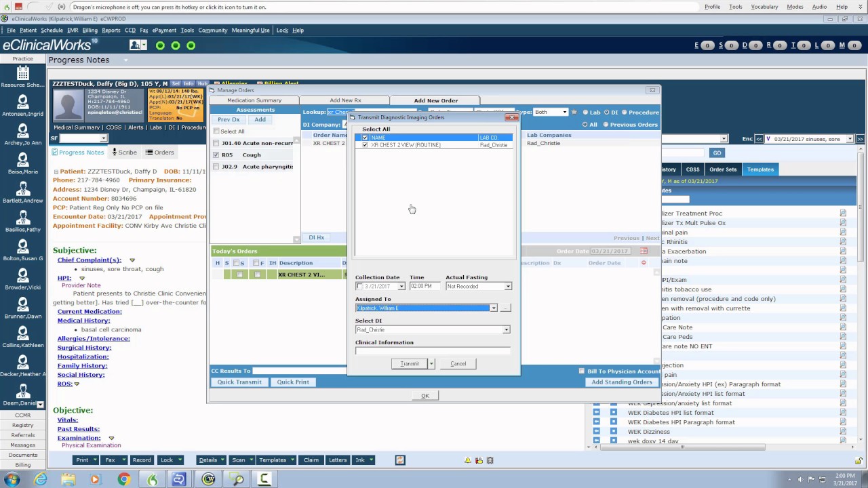Screen dimensions: 868x488
Task: Click the first green status circle in header
Action: (160, 45)
